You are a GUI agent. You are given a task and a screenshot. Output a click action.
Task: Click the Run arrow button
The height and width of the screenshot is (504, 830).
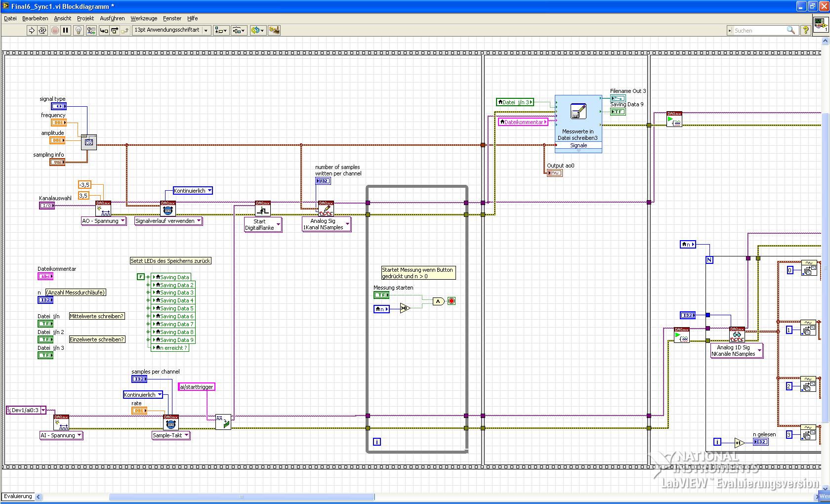[x=32, y=30]
